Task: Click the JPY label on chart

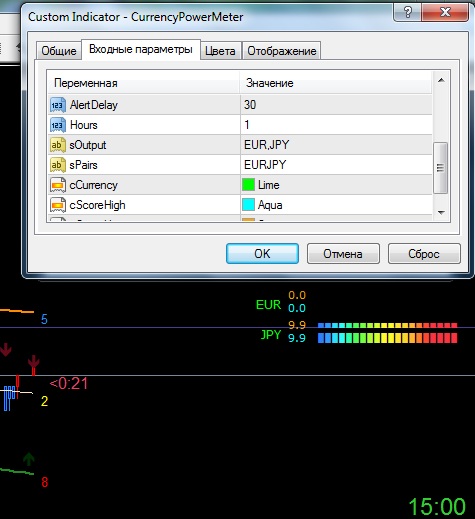Action: click(x=271, y=334)
